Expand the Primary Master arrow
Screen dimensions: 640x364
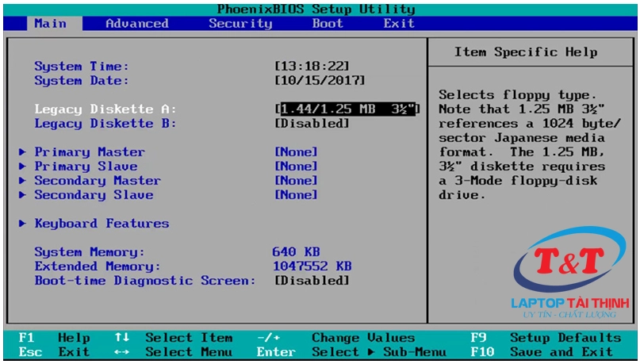tap(22, 152)
